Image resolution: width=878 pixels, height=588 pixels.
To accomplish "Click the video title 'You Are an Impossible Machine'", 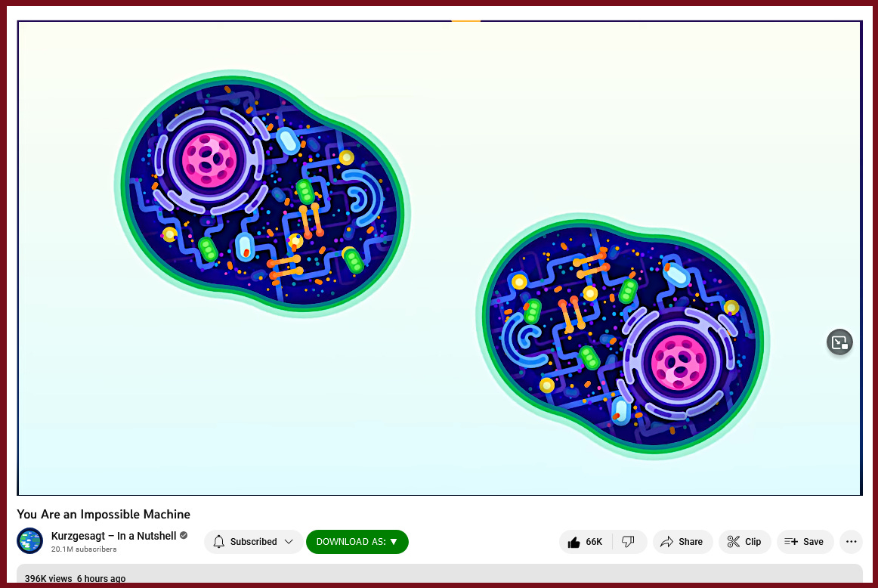I will tap(104, 514).
